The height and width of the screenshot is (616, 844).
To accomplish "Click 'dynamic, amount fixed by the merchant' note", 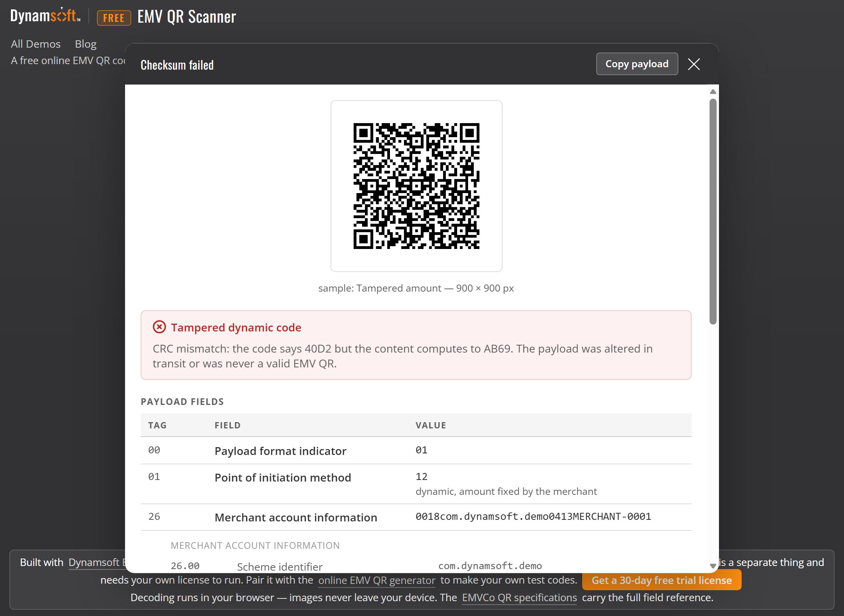I will pyautogui.click(x=506, y=491).
